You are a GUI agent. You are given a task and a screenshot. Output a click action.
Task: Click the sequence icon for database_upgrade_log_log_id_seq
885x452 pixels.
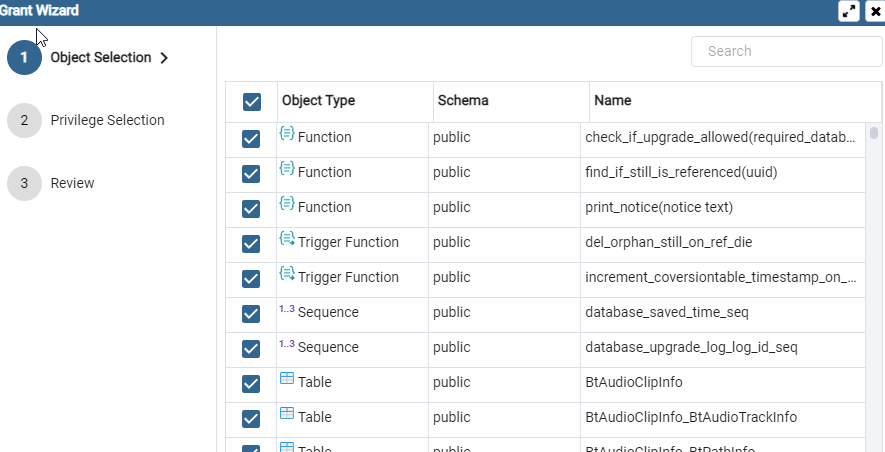click(x=287, y=345)
